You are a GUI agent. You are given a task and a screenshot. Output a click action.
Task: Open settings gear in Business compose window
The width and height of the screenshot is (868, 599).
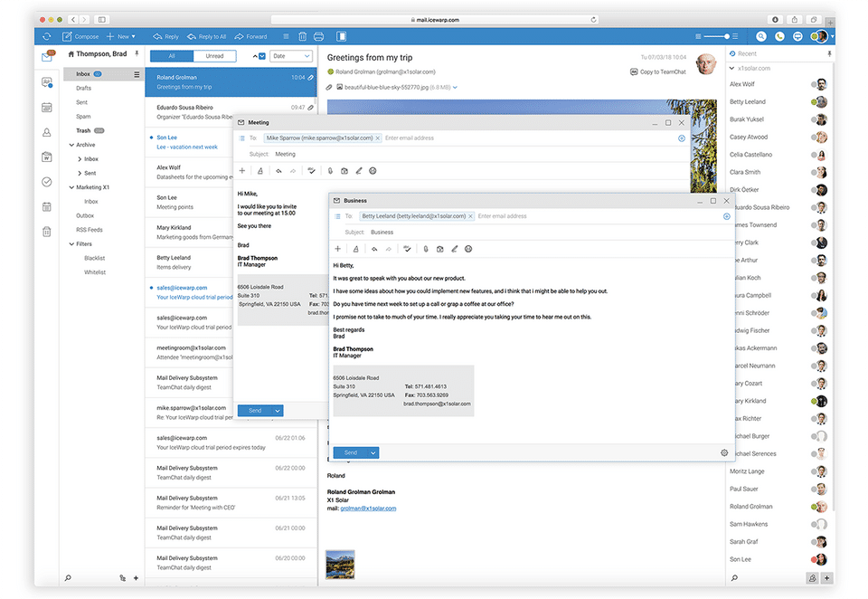pos(724,452)
